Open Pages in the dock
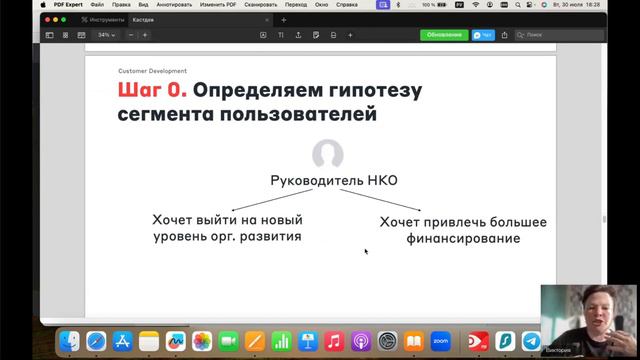Image resolution: width=640 pixels, height=360 pixels. pos(255,341)
